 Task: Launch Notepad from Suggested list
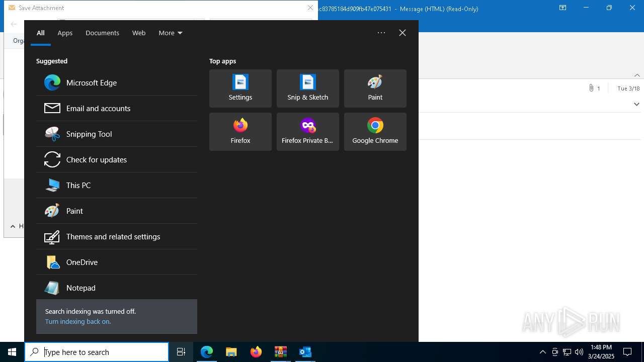pyautogui.click(x=117, y=288)
